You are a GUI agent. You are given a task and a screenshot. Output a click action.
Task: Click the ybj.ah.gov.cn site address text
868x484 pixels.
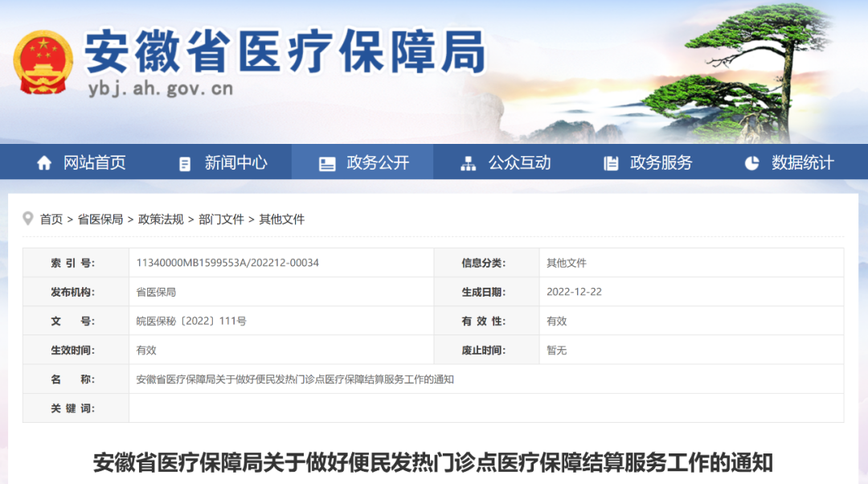[161, 88]
